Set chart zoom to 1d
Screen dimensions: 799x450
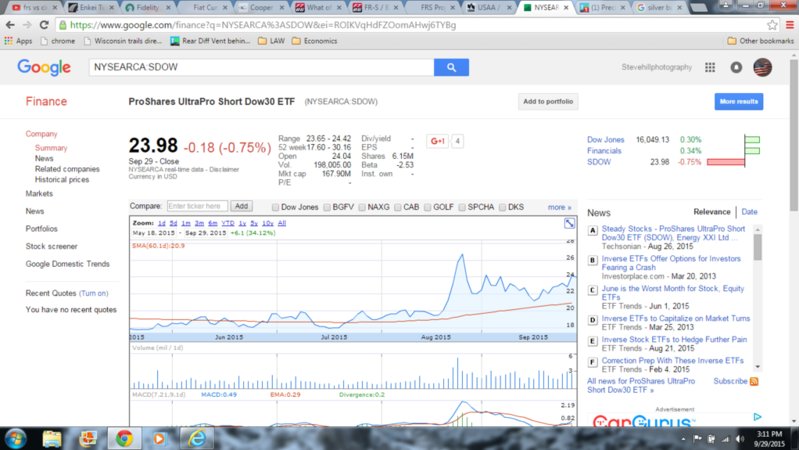click(162, 223)
